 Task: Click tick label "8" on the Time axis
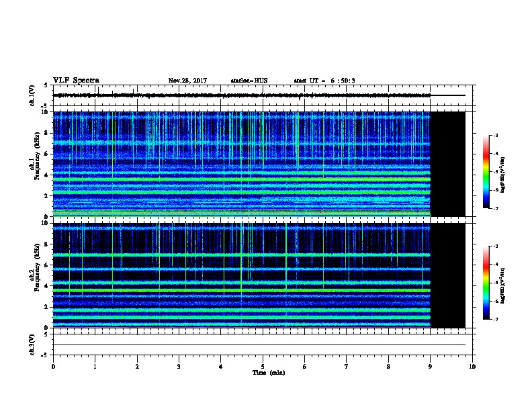point(388,367)
